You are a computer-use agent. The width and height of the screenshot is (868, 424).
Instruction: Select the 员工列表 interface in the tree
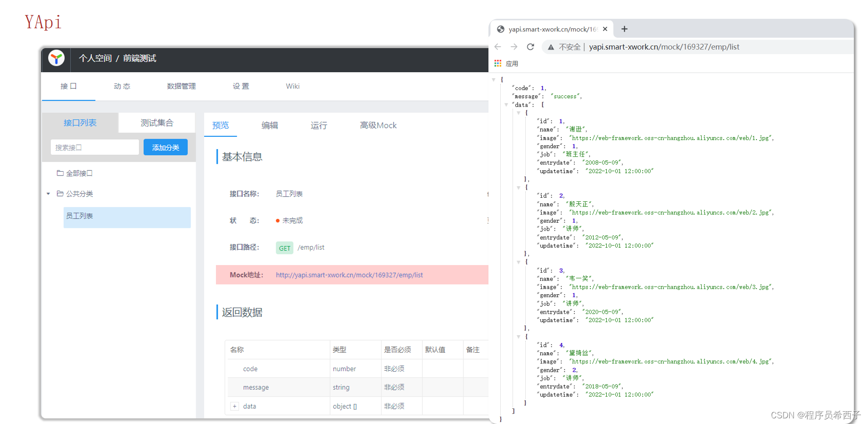coord(127,217)
